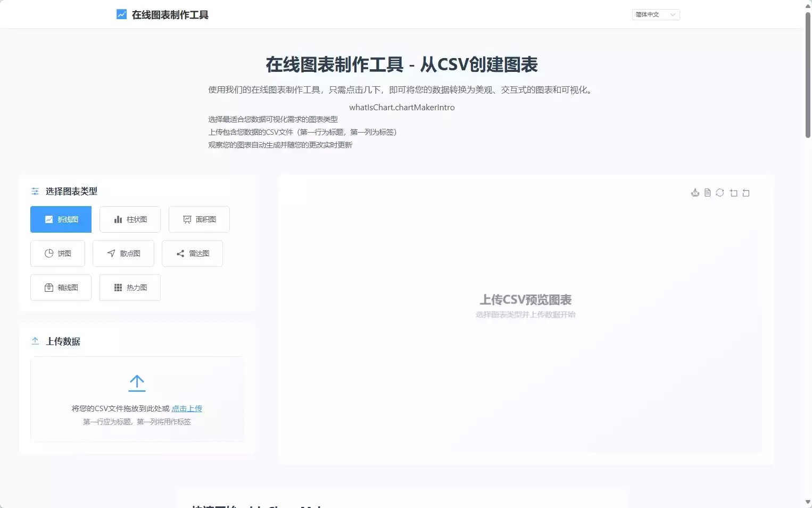Select the 箱线图 boxplot chart type
Image resolution: width=812 pixels, height=508 pixels.
tap(61, 288)
